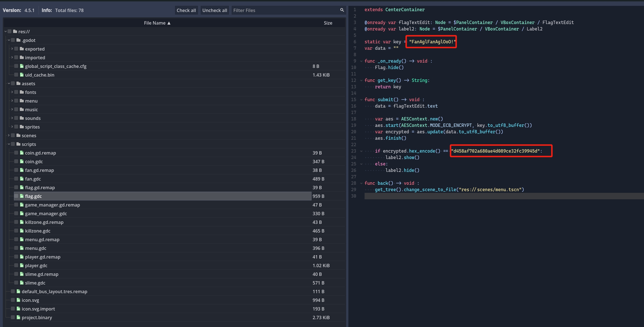Click the folder icon of assets
Screen dimensions: 644x327
18,83
